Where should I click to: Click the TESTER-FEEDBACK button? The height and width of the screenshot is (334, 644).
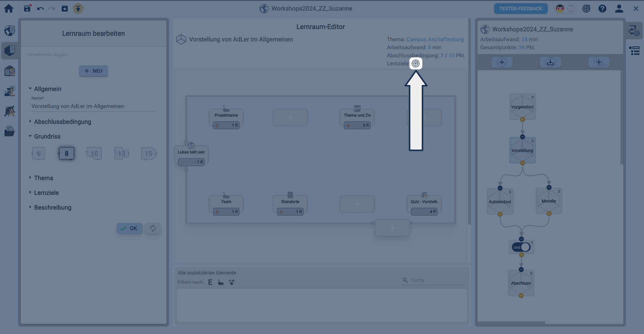click(x=520, y=9)
